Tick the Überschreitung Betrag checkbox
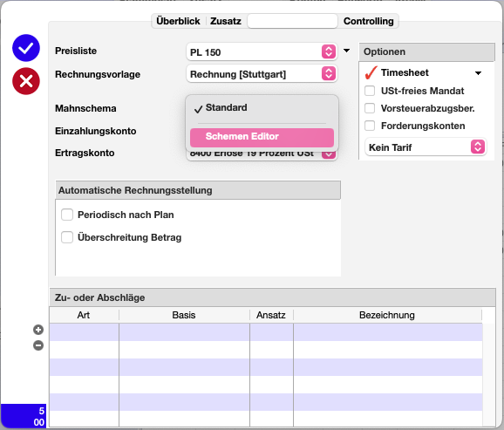Image resolution: width=504 pixels, height=430 pixels. [67, 237]
